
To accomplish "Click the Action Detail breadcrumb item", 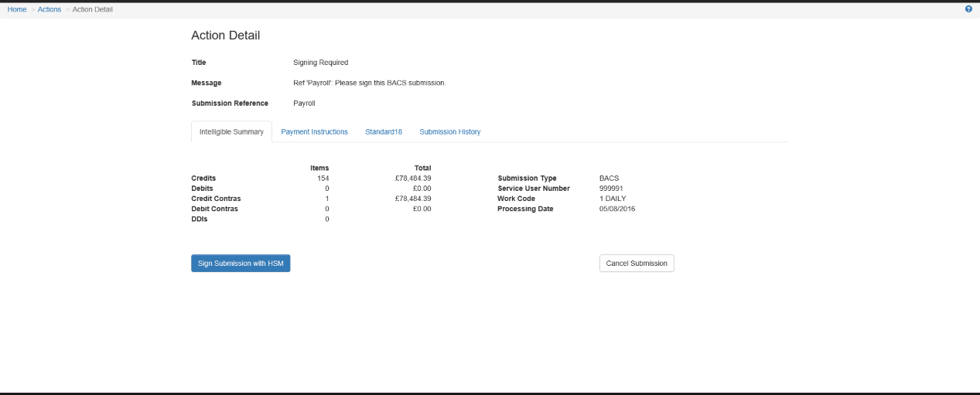I will pyautogui.click(x=93, y=9).
